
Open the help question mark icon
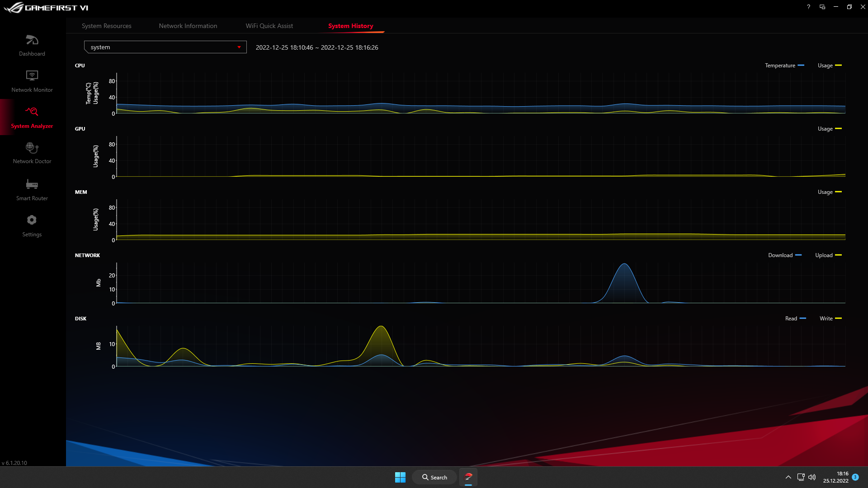pos(808,7)
